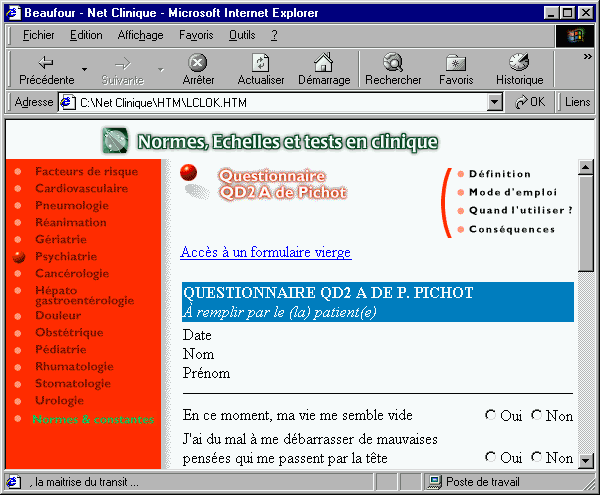Open Hépato gastroentérologie category

tap(85, 295)
